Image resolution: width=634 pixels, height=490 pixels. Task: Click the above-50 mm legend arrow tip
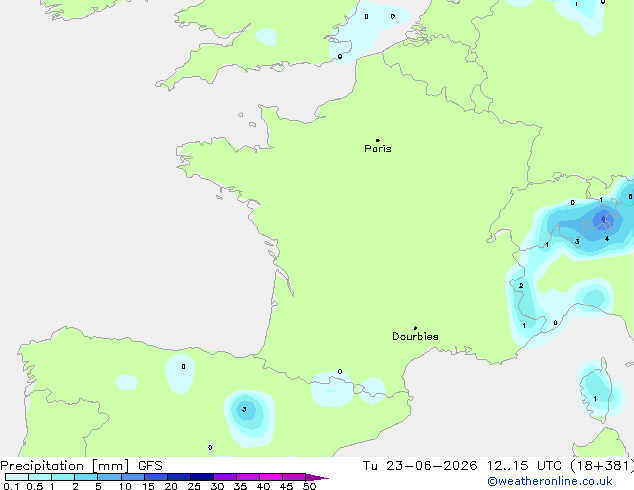tap(317, 477)
